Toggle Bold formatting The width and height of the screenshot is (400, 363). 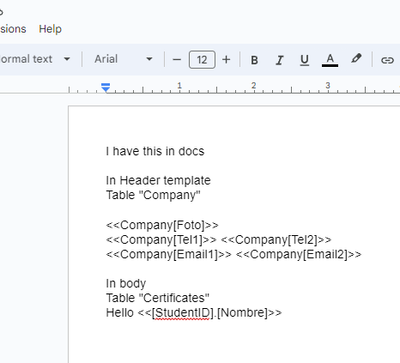[254, 60]
